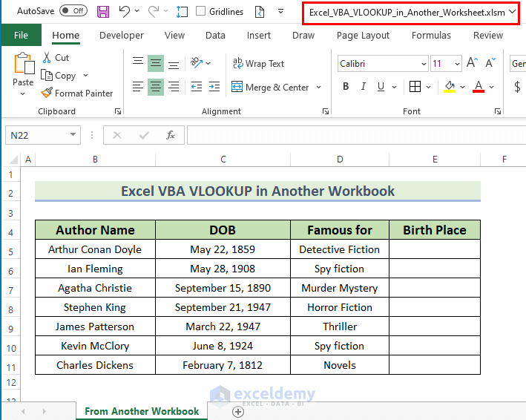The image size is (526, 420).
Task: Open the Undo history dropdown arrow
Action: tap(137, 11)
